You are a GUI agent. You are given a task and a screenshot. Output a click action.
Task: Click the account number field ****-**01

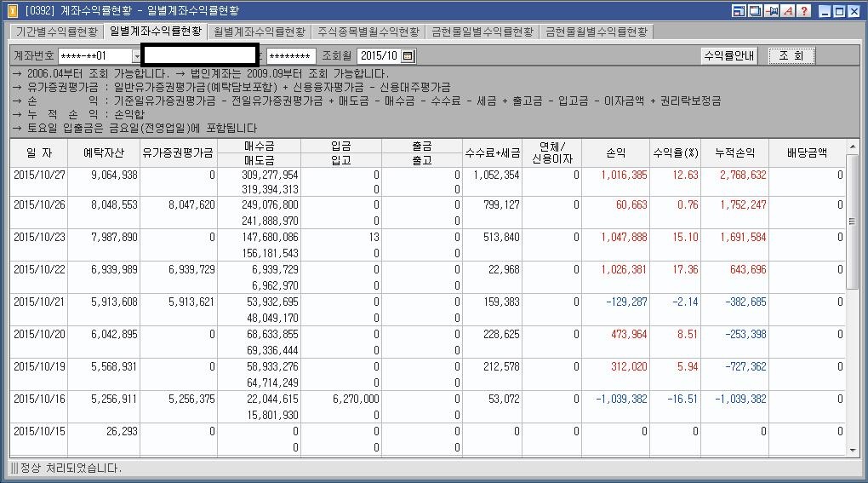click(94, 56)
